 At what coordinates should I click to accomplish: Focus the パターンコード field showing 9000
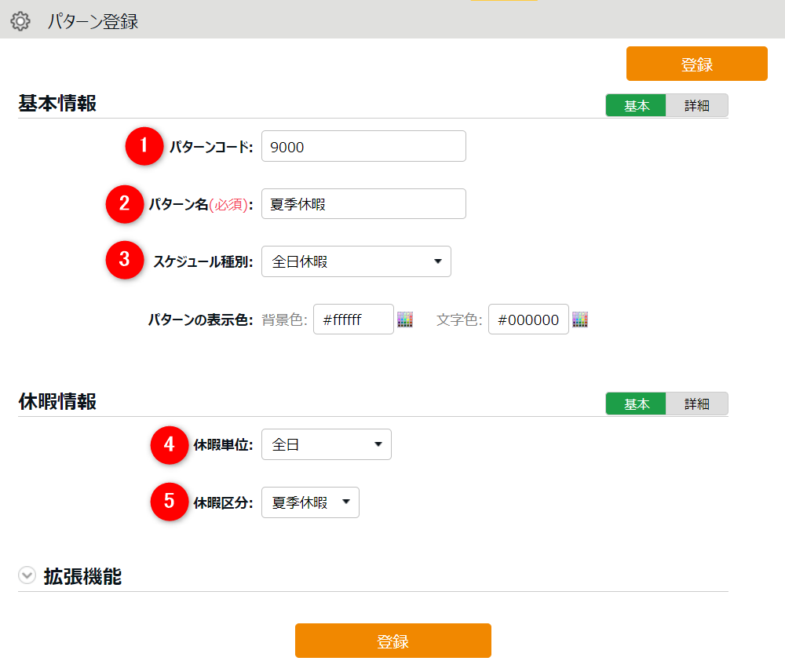(363, 146)
